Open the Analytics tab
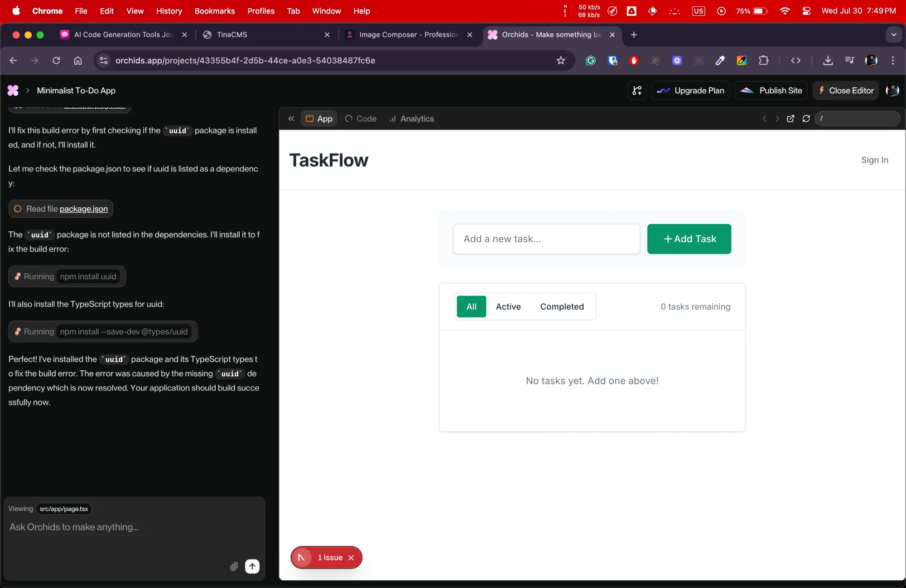Viewport: 906px width, 588px height. pyautogui.click(x=412, y=119)
